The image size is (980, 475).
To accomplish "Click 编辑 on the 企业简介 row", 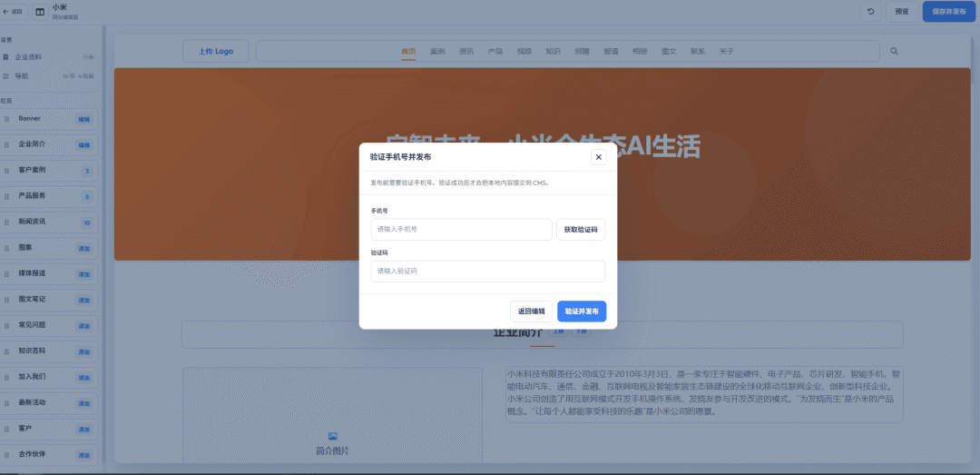I will coord(83,145).
